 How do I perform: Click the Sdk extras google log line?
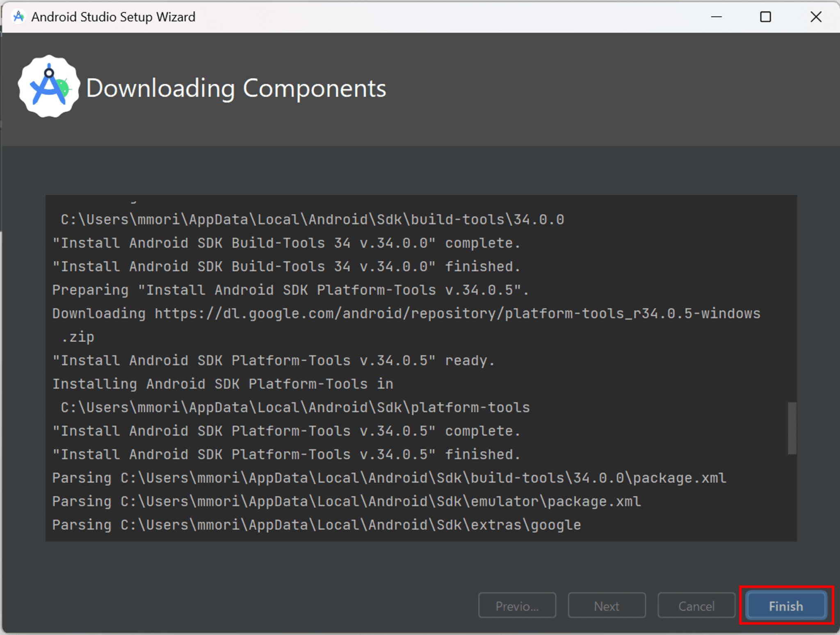[316, 525]
